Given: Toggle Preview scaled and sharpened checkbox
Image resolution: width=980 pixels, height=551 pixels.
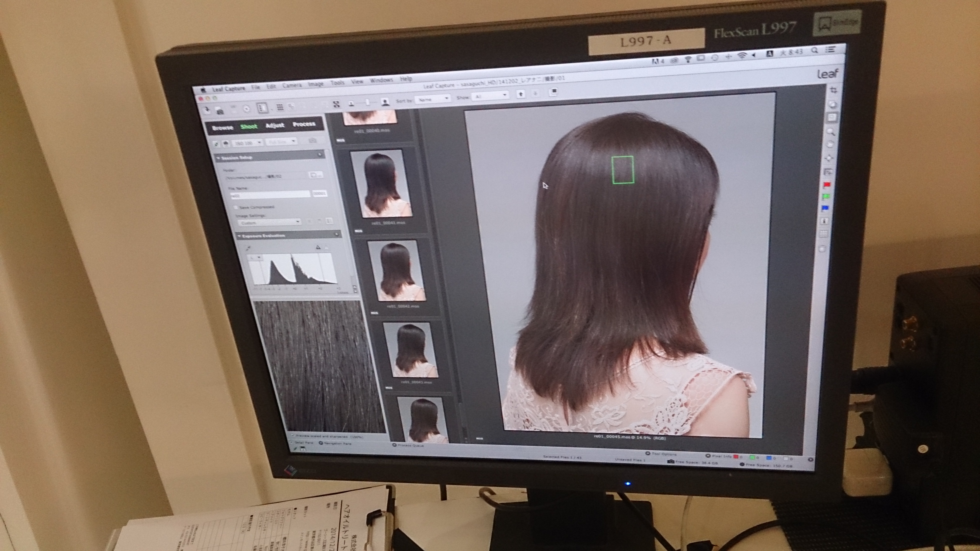Looking at the screenshot, I should pyautogui.click(x=293, y=435).
